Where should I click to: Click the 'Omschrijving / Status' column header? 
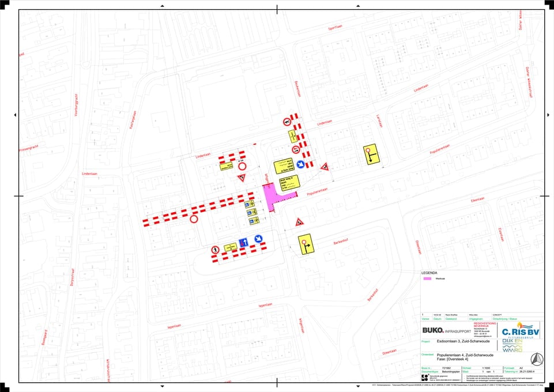[x=505, y=319]
